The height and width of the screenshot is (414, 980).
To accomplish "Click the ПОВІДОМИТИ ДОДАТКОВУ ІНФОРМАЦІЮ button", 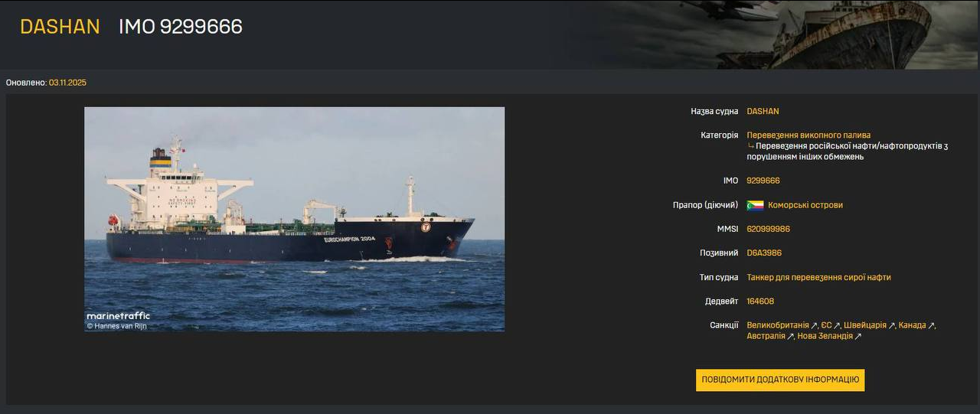I will [x=780, y=380].
